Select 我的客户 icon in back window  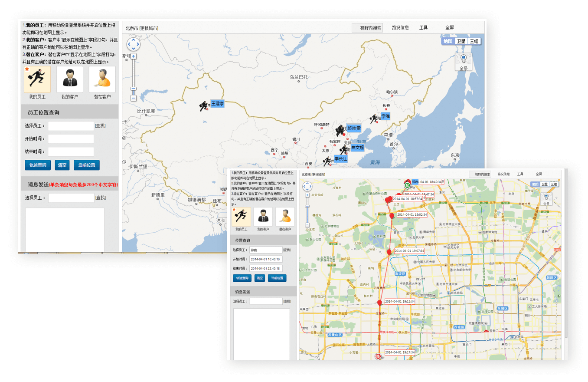click(70, 79)
